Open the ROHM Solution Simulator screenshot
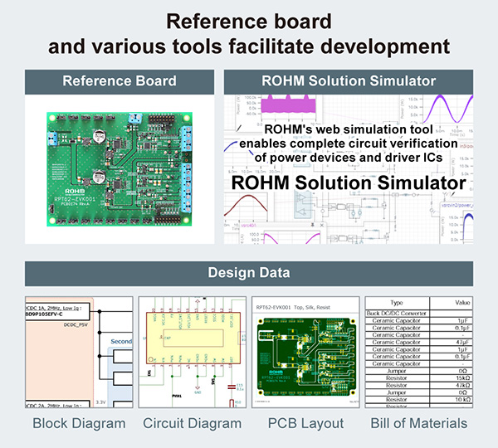498x448 pixels. click(349, 169)
